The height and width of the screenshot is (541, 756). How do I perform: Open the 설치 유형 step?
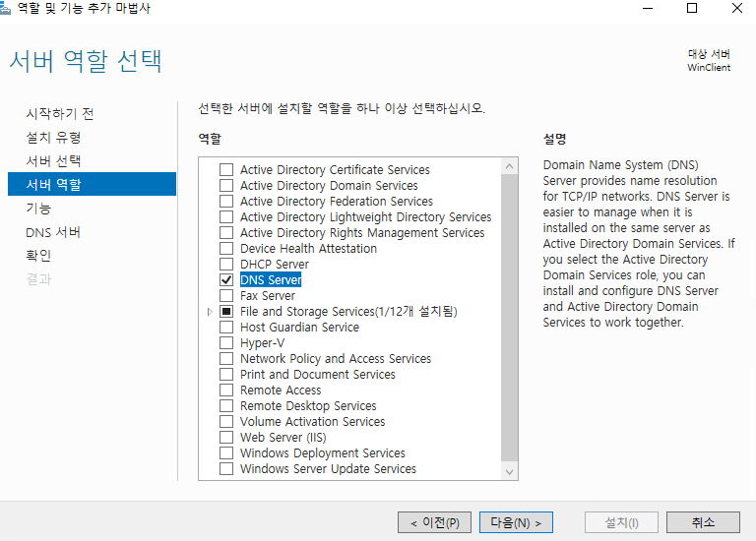click(53, 138)
